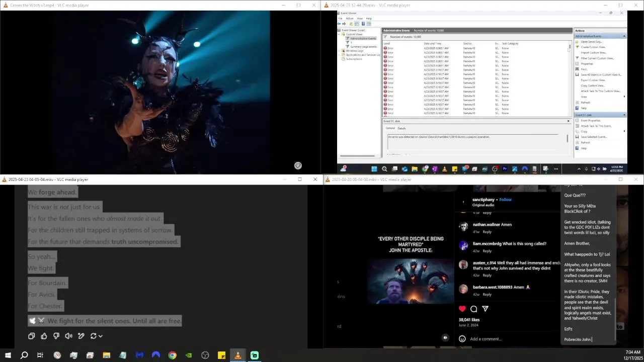Copy the chat response in bottom-left window
Screen dimensions: 644x362
click(31, 336)
